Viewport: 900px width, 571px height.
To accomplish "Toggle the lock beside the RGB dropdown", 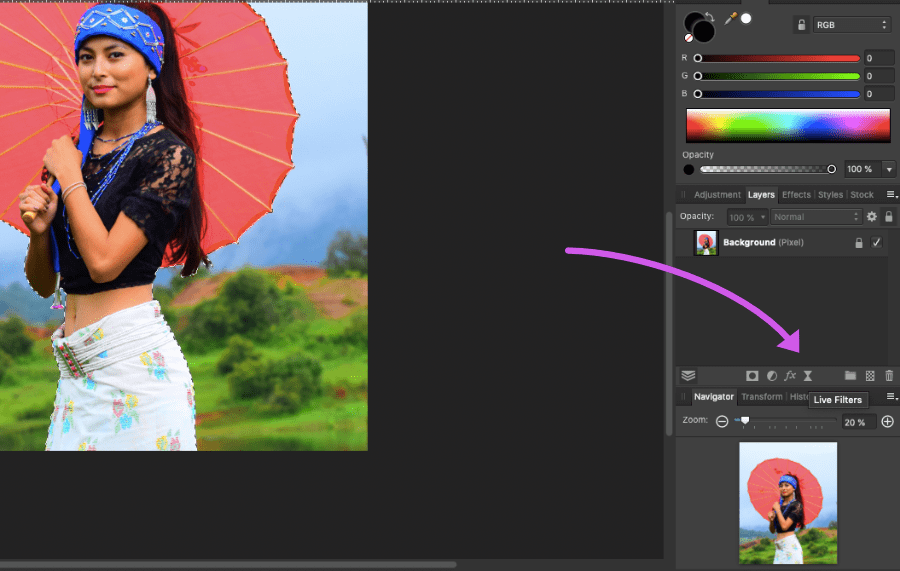I will click(802, 24).
